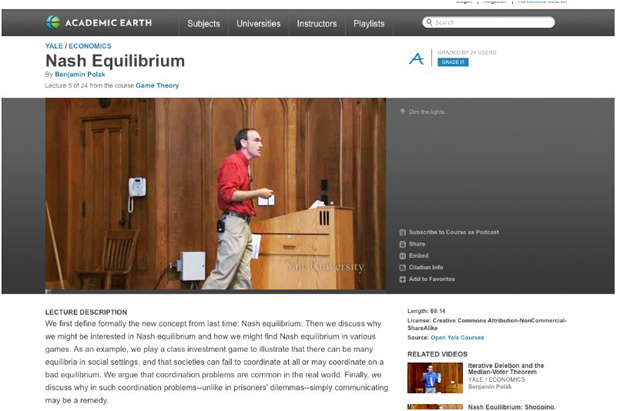Viewport: 630px width, 411px height.
Task: Click the magnifier icon in search box
Action: [x=429, y=22]
